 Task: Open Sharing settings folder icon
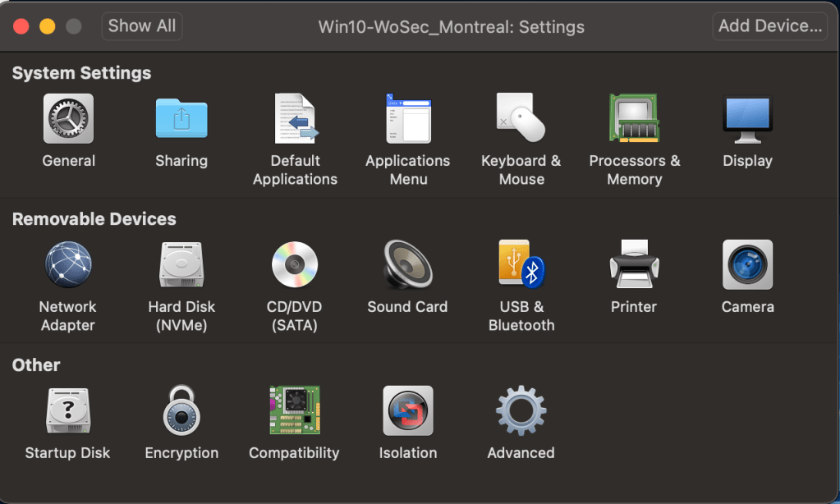181,119
